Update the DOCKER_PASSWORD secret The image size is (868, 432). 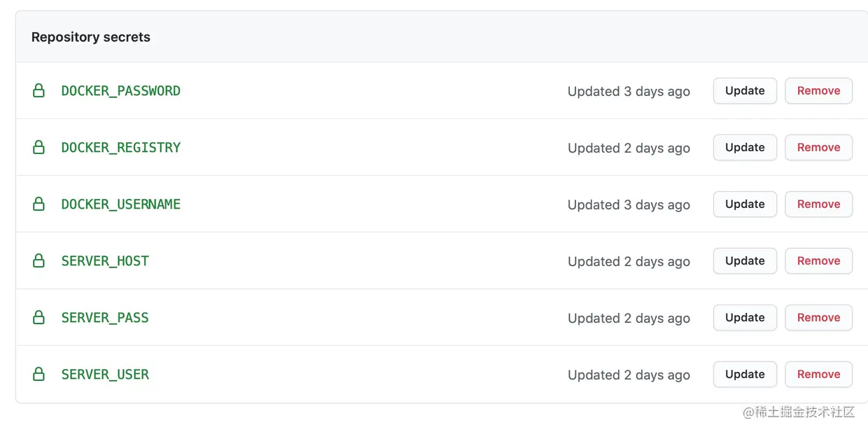point(745,91)
